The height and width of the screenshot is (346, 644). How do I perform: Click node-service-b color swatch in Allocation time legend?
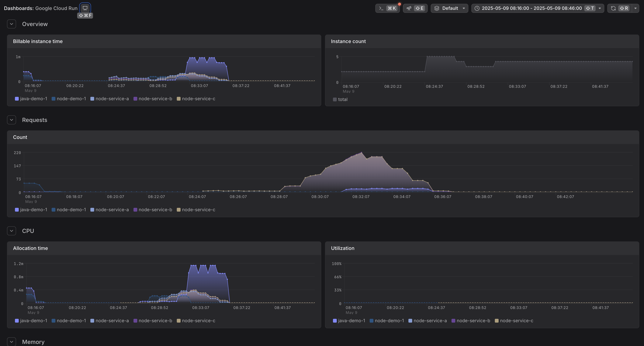click(x=135, y=321)
